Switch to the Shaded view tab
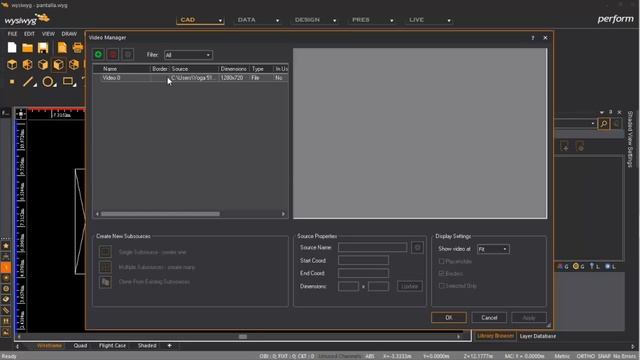The height and width of the screenshot is (360, 640). [x=147, y=346]
